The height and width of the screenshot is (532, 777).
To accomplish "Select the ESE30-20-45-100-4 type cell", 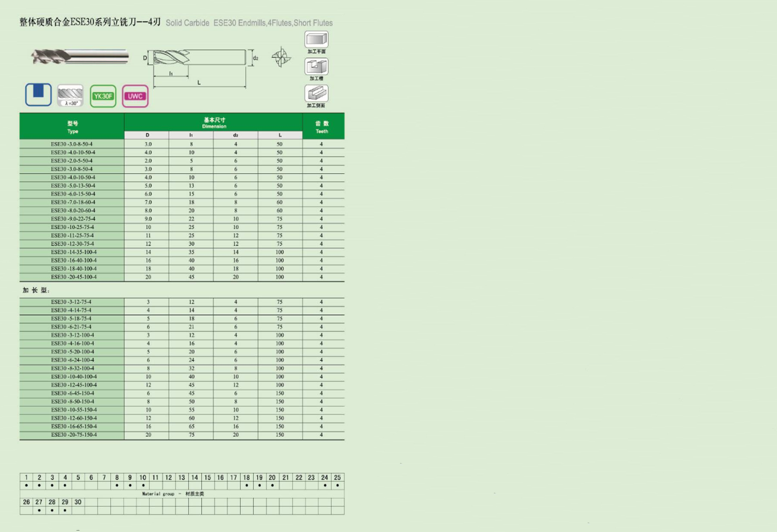I will click(x=72, y=277).
